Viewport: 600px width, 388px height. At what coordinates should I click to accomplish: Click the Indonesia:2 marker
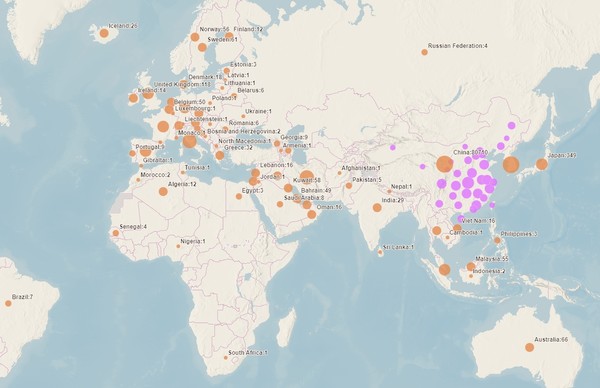point(471,276)
